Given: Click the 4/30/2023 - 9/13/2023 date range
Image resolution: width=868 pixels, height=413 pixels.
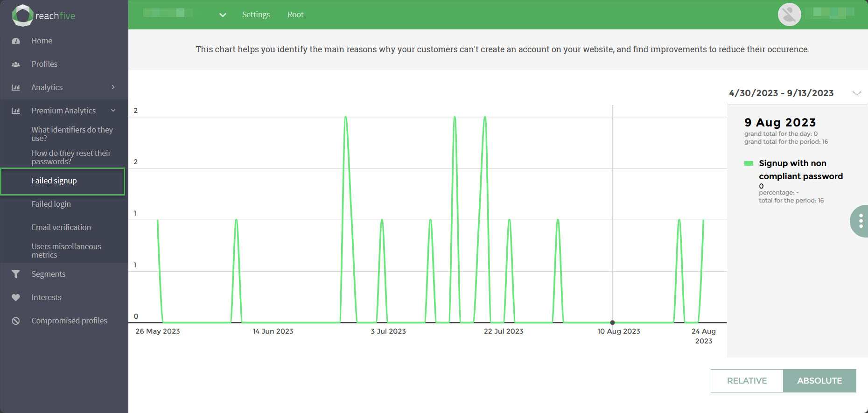Looking at the screenshot, I should [x=781, y=93].
